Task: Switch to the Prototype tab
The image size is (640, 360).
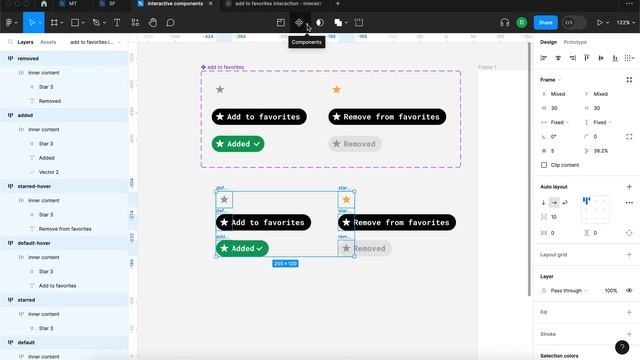Action: (x=575, y=42)
